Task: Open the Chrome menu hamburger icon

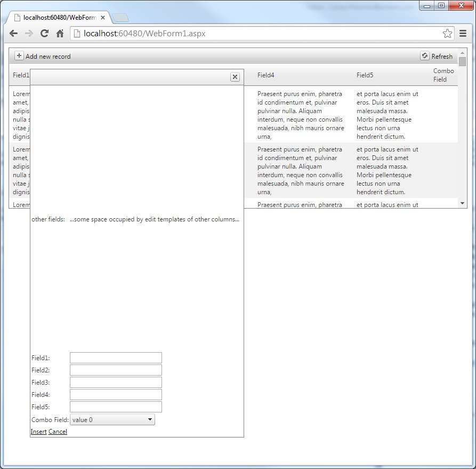Action: (463, 34)
